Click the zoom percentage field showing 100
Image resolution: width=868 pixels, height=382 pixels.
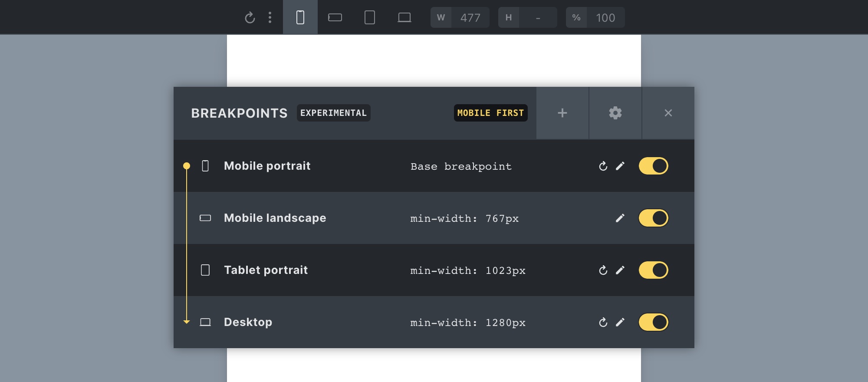(x=605, y=18)
